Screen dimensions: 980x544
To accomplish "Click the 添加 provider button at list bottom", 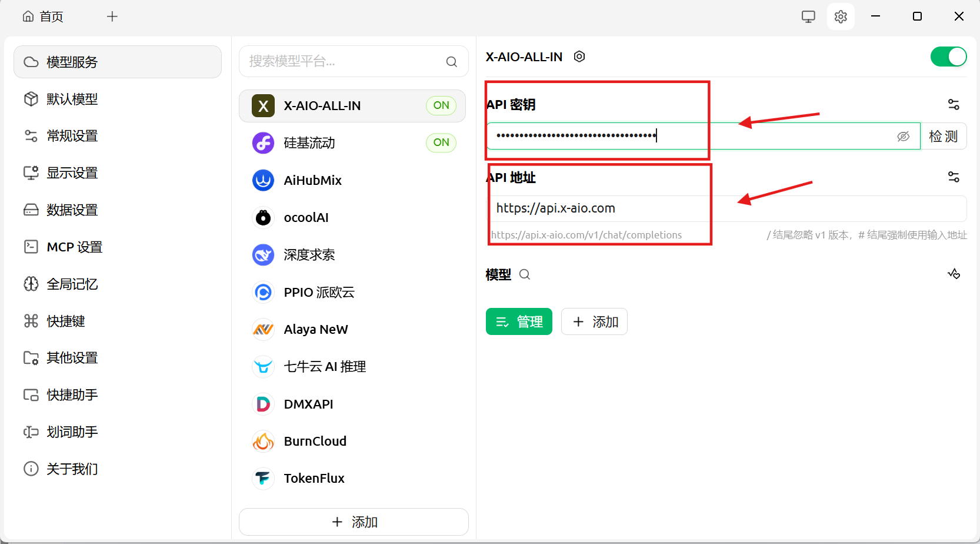I will (354, 522).
